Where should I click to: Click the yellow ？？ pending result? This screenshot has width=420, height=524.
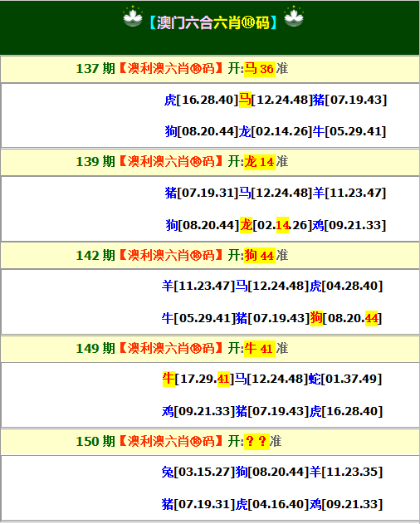click(256, 442)
